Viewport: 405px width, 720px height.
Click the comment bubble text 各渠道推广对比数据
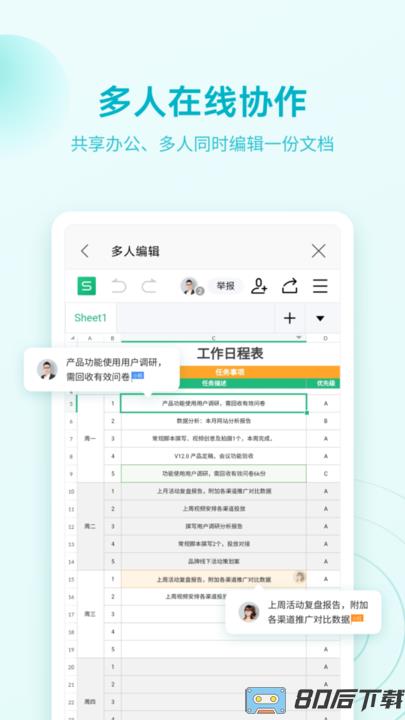click(309, 619)
